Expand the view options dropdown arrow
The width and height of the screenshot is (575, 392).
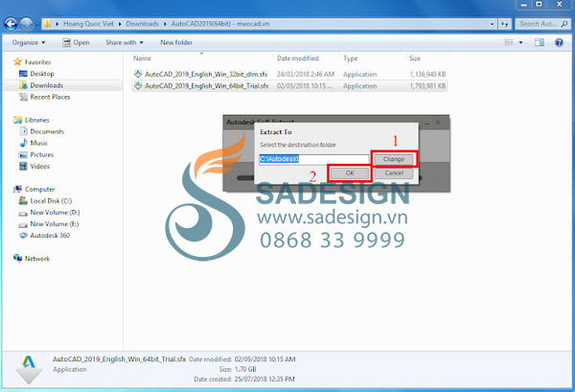click(520, 42)
